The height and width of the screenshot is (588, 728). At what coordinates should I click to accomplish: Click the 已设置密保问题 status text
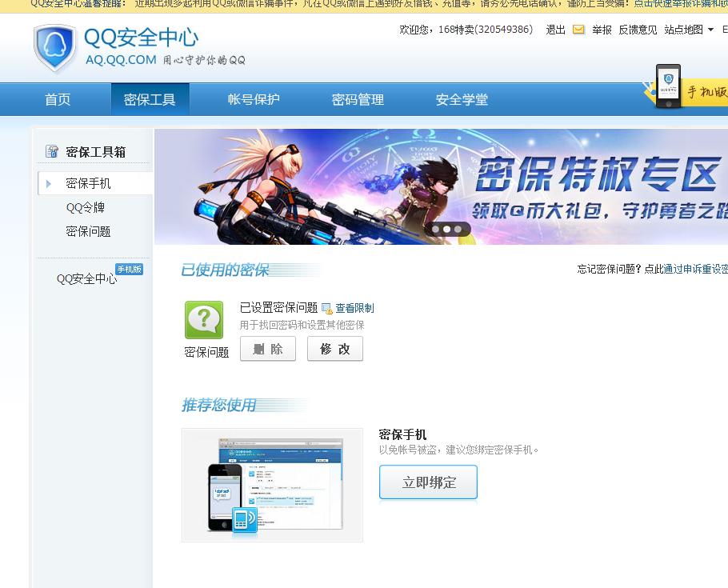coord(278,307)
